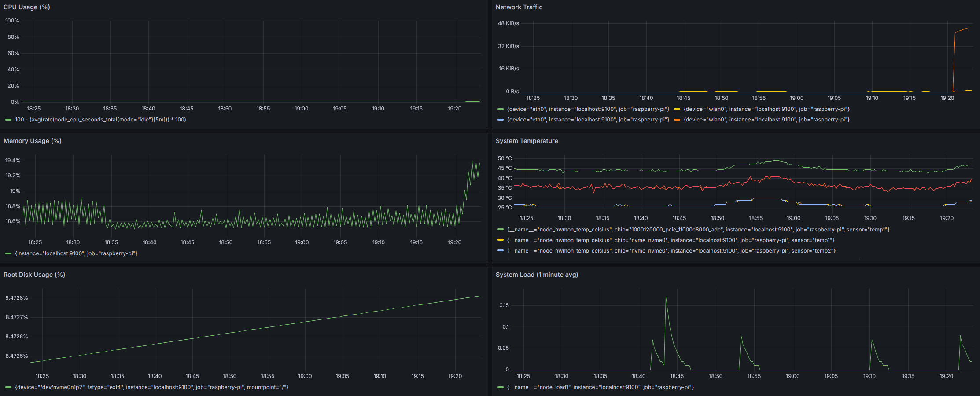Click the green marker in Memory Usage legend

8,253
